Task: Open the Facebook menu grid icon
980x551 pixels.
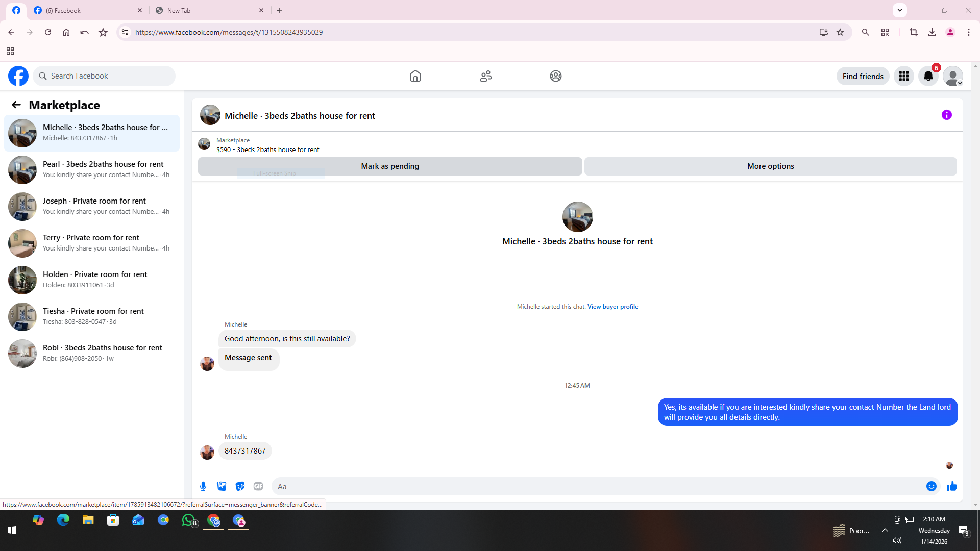Action: [x=903, y=77]
